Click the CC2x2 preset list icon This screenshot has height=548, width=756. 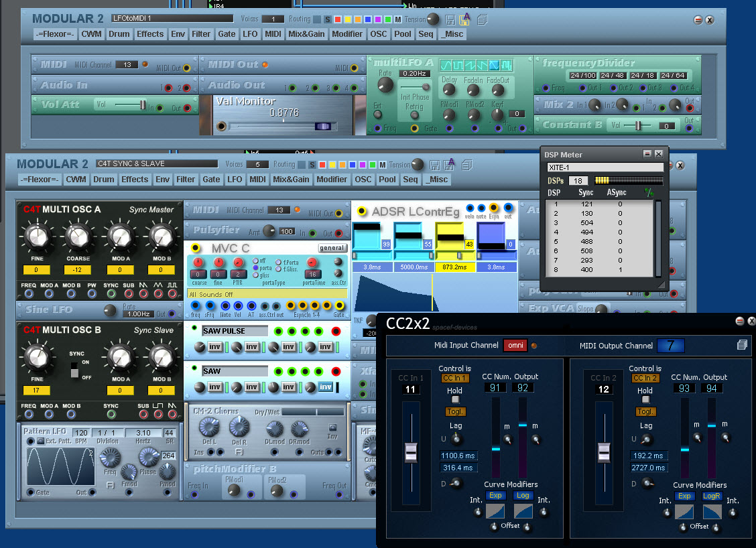742,344
